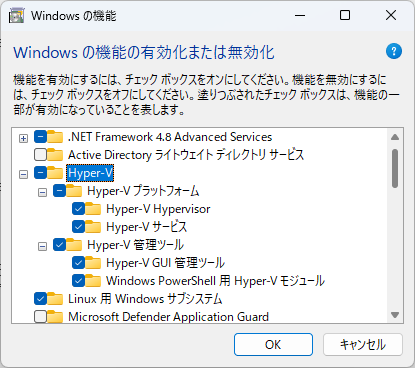The image size is (415, 368).
Task: Toggle the top-level Hyper-V checkbox
Action: tap(40, 173)
